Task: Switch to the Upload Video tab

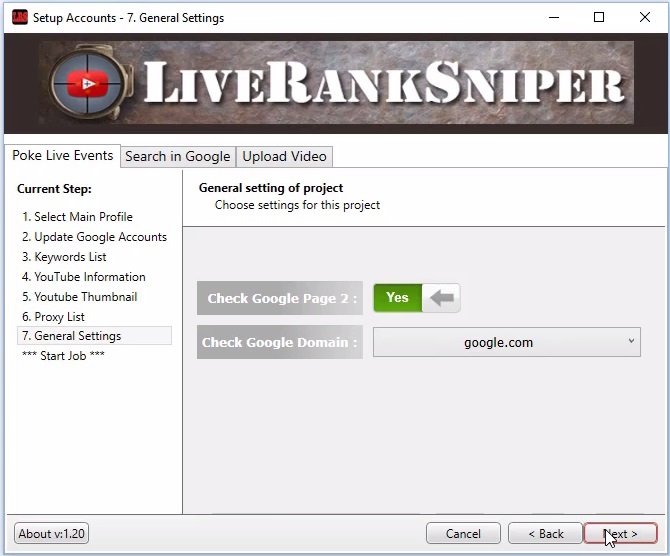Action: tap(284, 156)
